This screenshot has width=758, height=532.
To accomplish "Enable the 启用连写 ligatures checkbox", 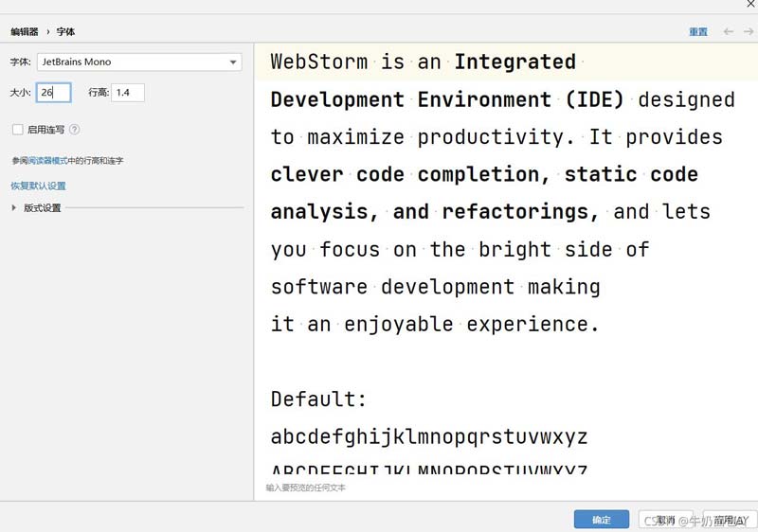I will click(x=18, y=130).
